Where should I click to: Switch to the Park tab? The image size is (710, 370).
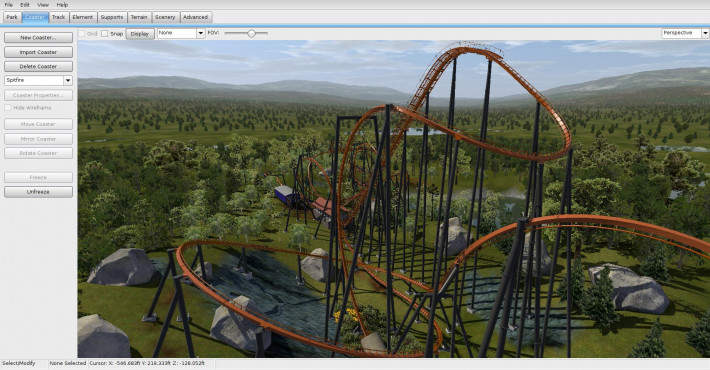pyautogui.click(x=12, y=17)
